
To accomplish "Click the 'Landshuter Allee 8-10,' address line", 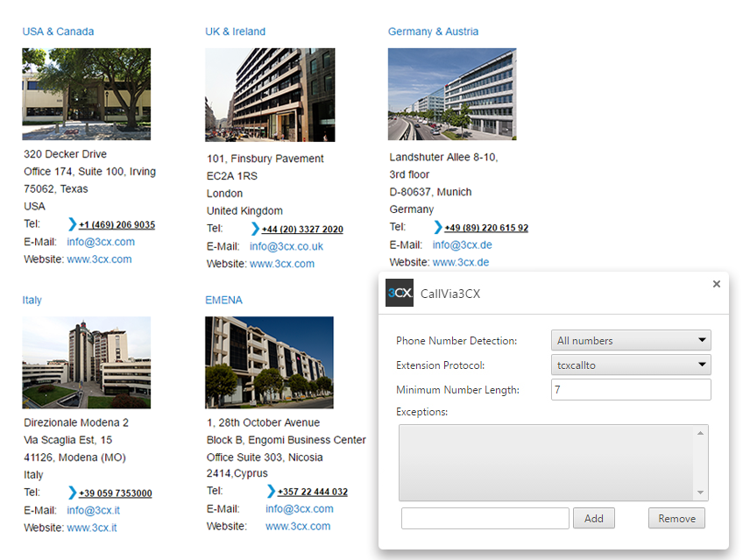I will 443,157.
